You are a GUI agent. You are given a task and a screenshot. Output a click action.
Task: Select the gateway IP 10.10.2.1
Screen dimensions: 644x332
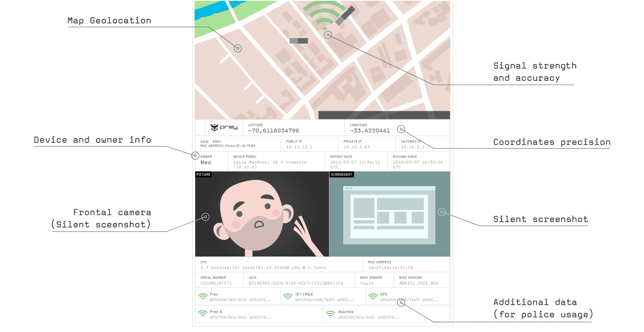point(413,147)
